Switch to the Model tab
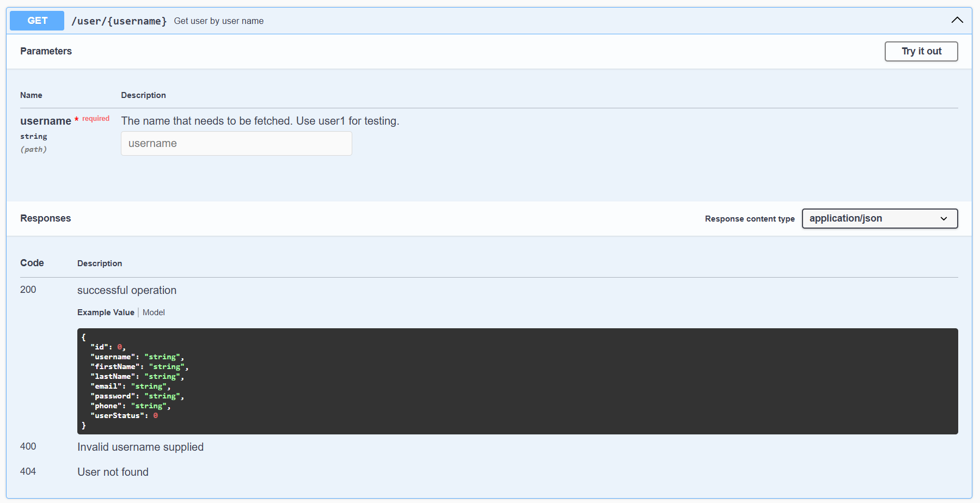Image resolution: width=980 pixels, height=503 pixels. pyautogui.click(x=154, y=312)
